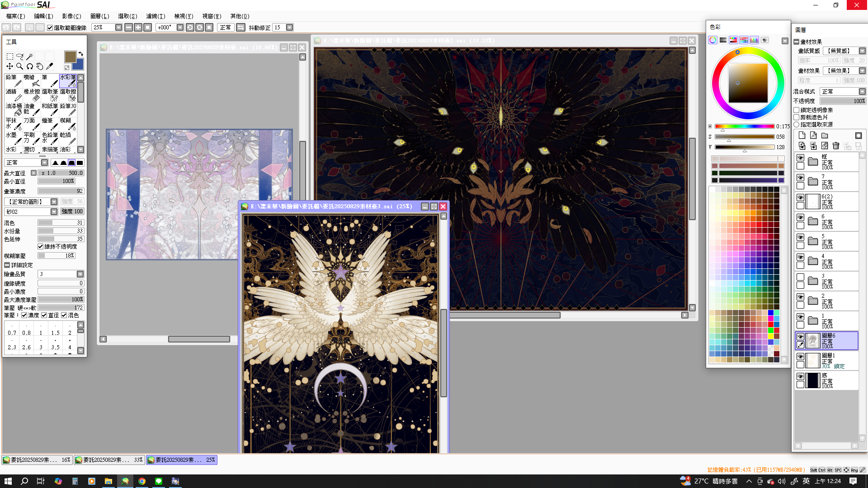Open 畫紙質感 paper texture dropdown

[862, 51]
